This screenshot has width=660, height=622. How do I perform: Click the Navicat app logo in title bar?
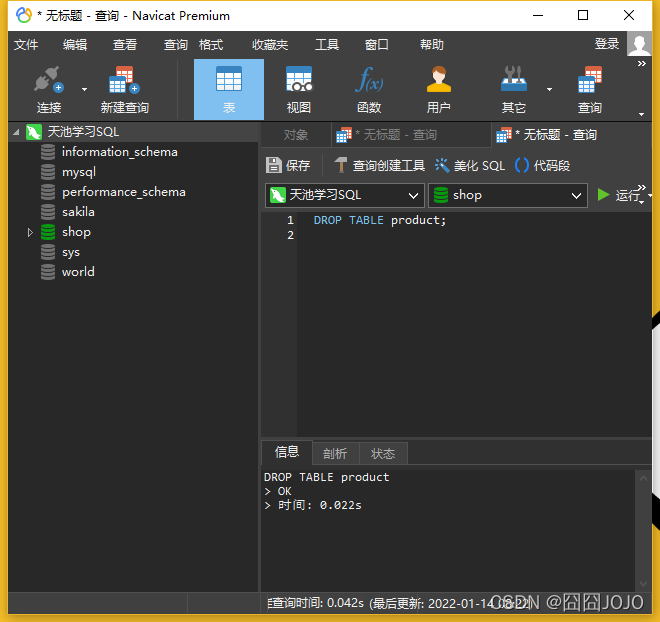click(24, 16)
